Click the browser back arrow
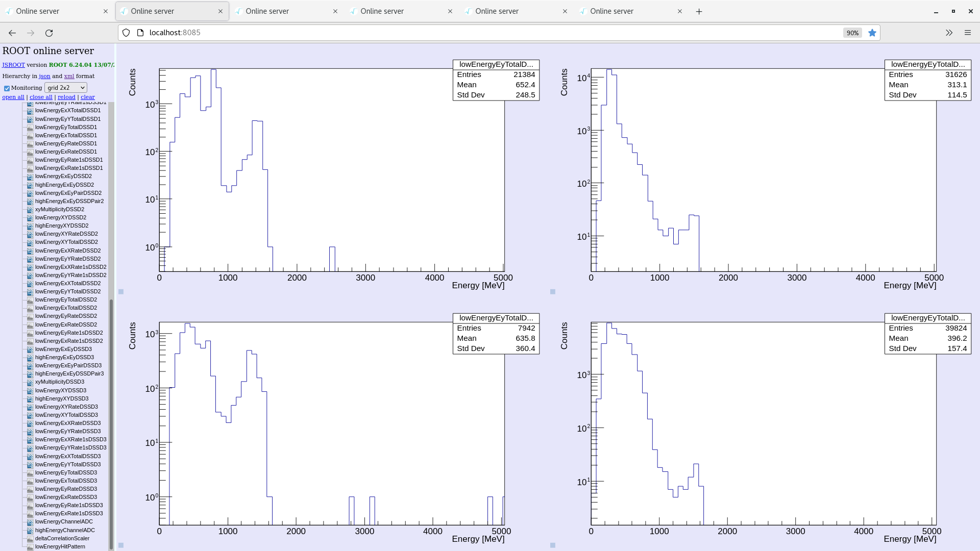Screen dimensions: 980x551 (x=12, y=33)
